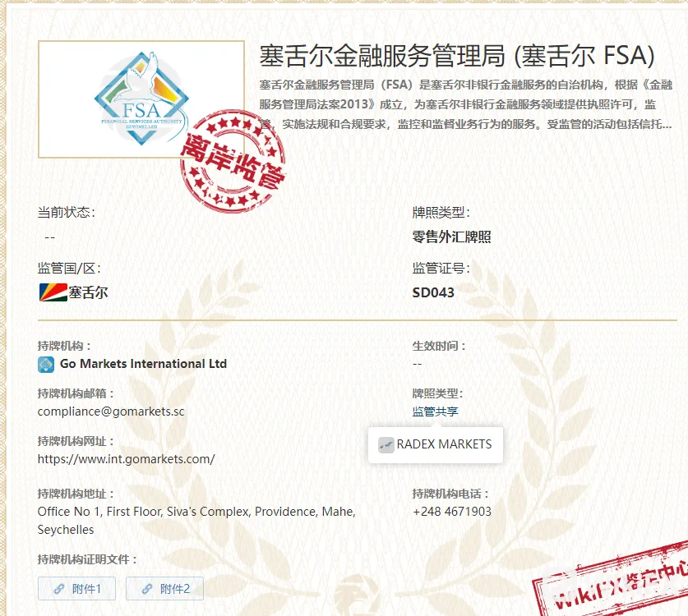
Task: Click the FSA description paragraph
Action: click(465, 104)
